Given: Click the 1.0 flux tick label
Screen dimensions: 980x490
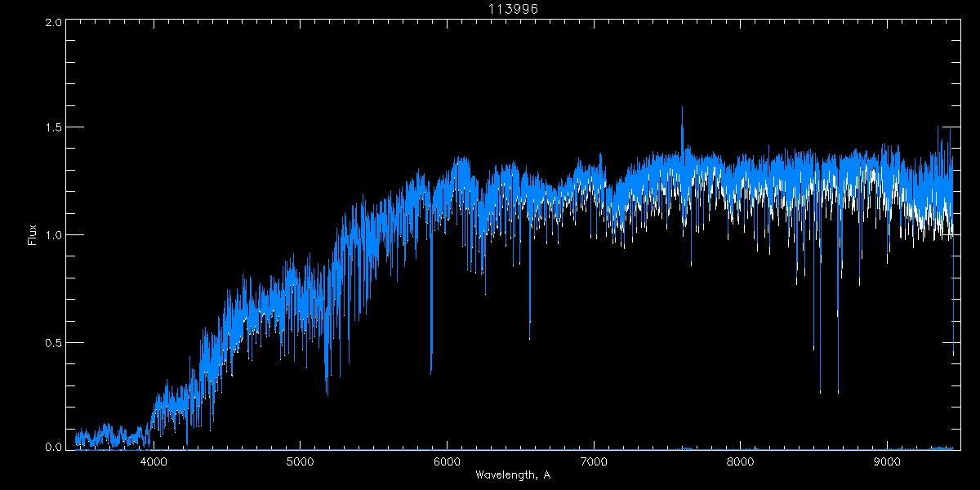Looking at the screenshot, I should click(x=53, y=235).
